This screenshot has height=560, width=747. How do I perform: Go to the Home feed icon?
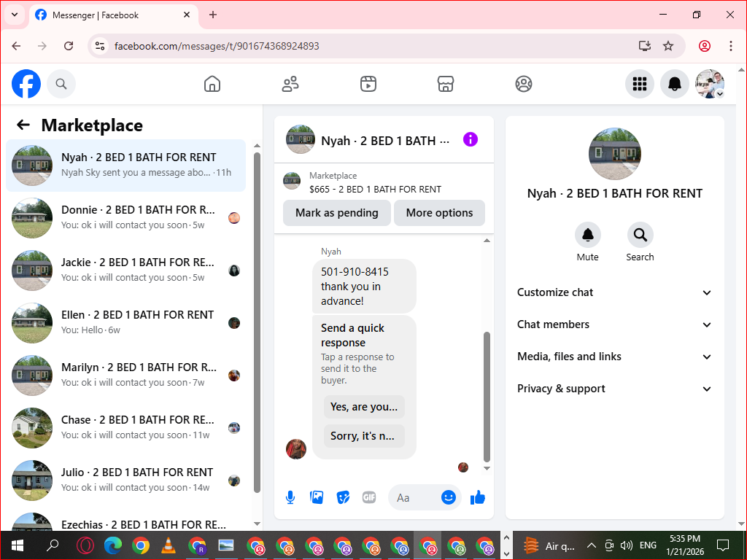212,84
